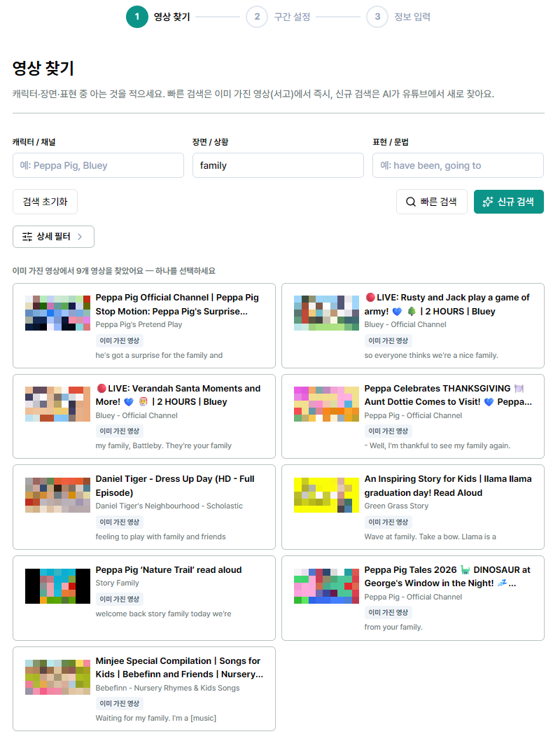
Task: Select the Minjee Special Compilation thumbnail
Action: tap(57, 677)
